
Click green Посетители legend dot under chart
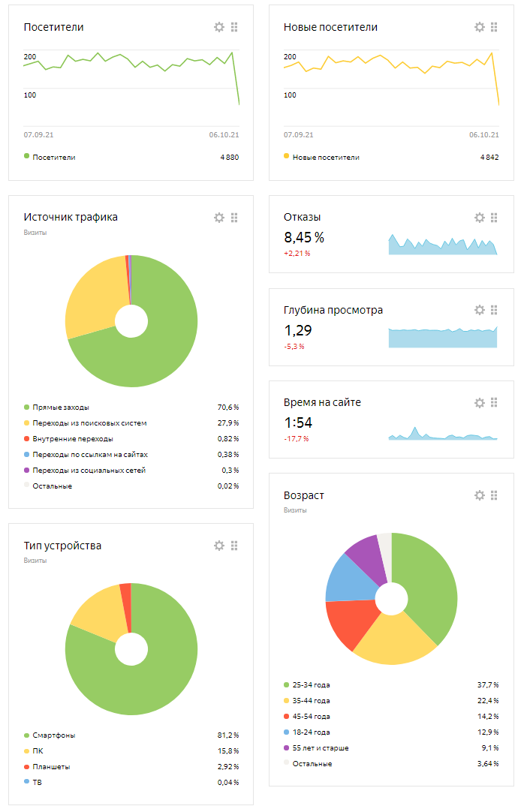[26, 156]
